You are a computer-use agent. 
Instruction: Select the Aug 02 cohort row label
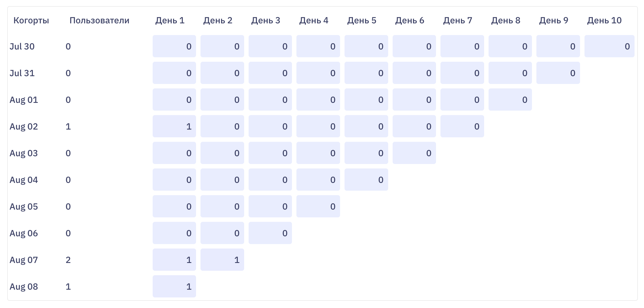(24, 126)
